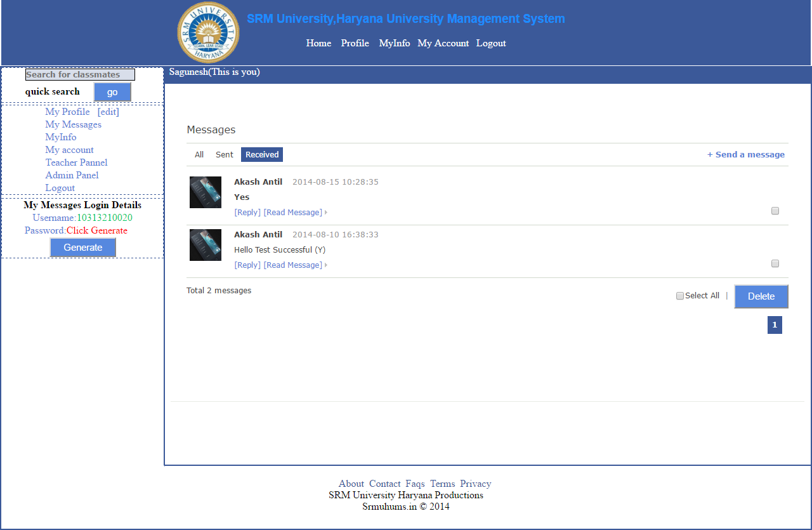This screenshot has height=530, width=812.
Task: Open the Faqs footer link
Action: (416, 484)
